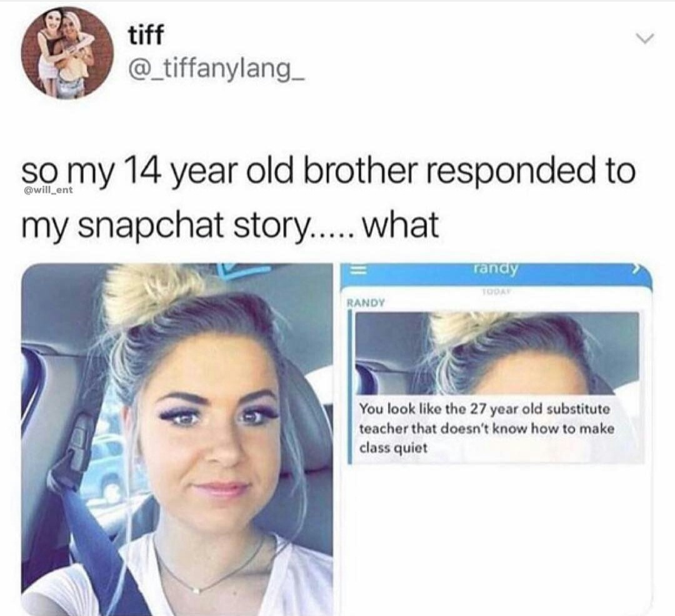Click the @will_ent watermark
Screen dimensions: 675x616
(47, 189)
